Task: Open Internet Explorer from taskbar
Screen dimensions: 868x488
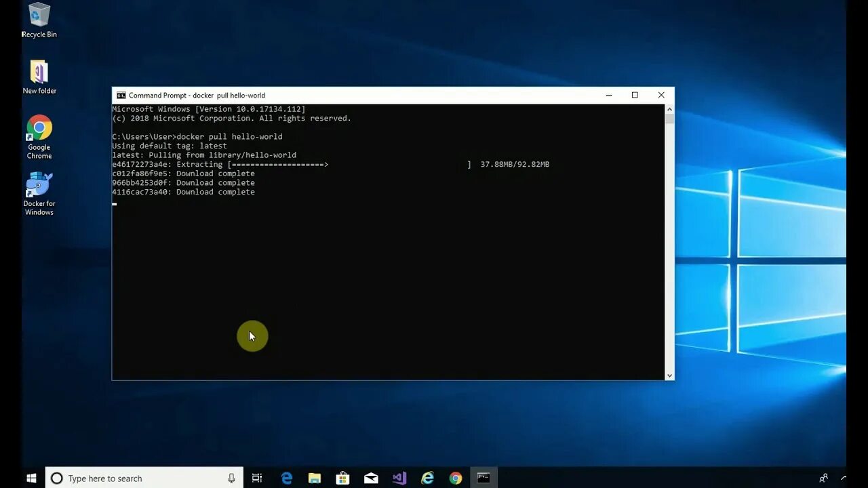Action: click(427, 479)
